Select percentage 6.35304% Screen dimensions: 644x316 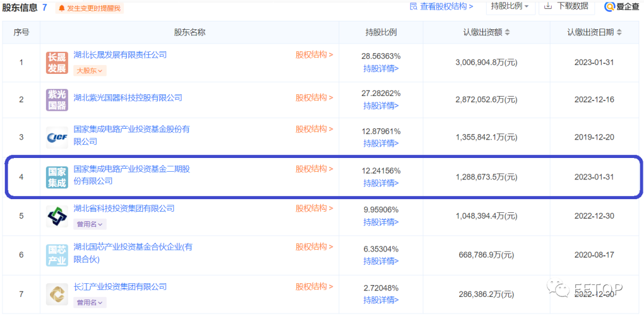381,249
